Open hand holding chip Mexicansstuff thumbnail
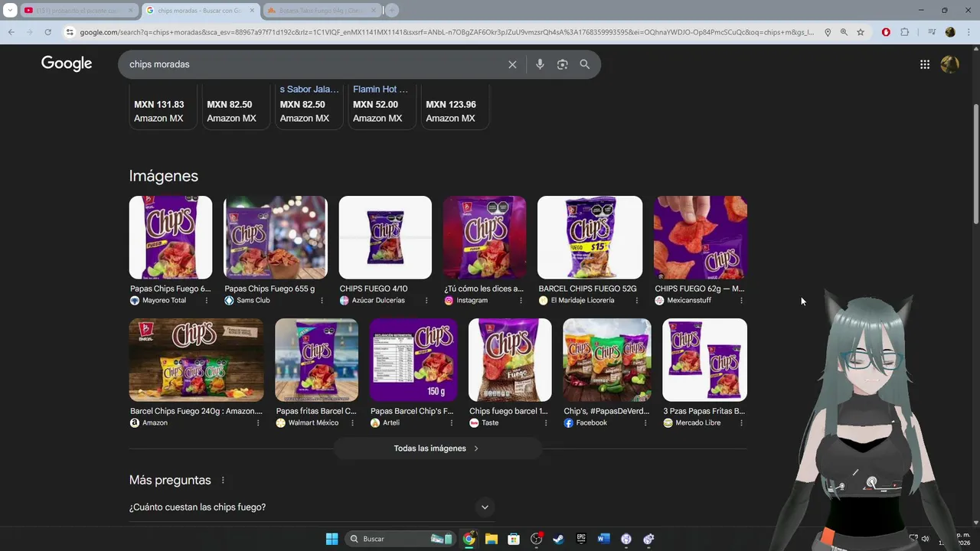This screenshot has width=980, height=551. [x=701, y=237]
